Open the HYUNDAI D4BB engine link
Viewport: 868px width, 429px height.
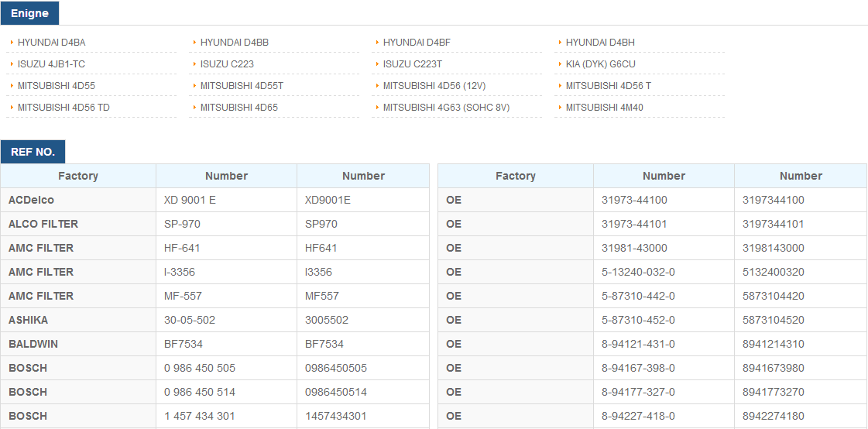tap(235, 42)
